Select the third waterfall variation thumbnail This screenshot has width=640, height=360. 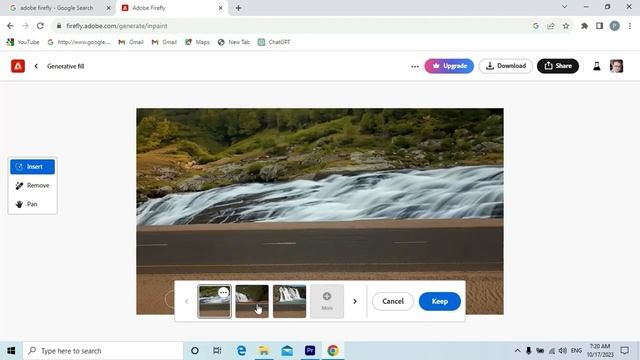coord(289,301)
